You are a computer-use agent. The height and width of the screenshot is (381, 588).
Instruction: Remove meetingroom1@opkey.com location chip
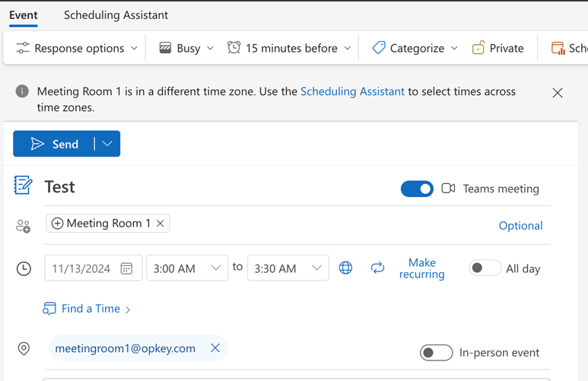tap(215, 348)
